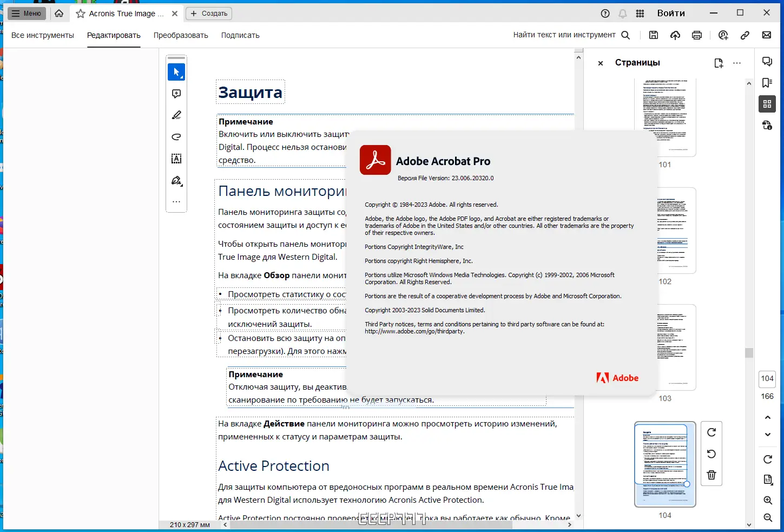Close the Acronis True Image tab
Viewport: 784px width, 532px height.
(175, 14)
